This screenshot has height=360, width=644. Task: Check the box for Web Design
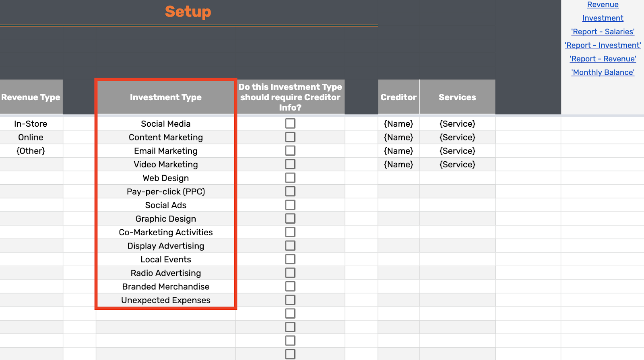[x=290, y=178]
